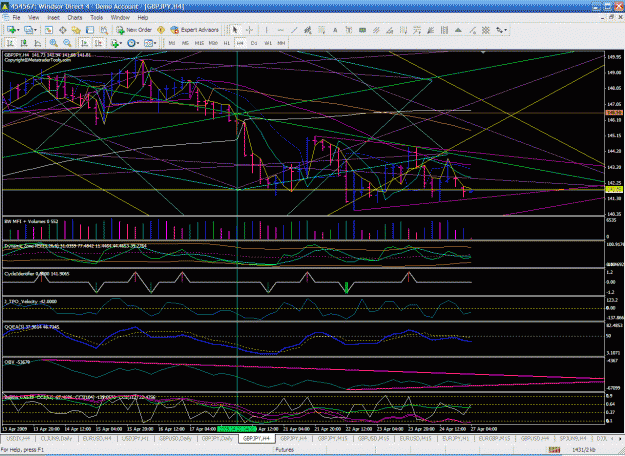Select the Crosshair tool

[x=250, y=30]
